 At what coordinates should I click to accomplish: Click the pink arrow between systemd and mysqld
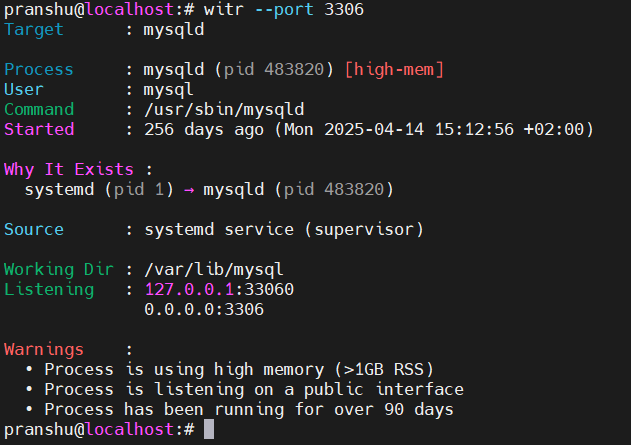pos(188,189)
